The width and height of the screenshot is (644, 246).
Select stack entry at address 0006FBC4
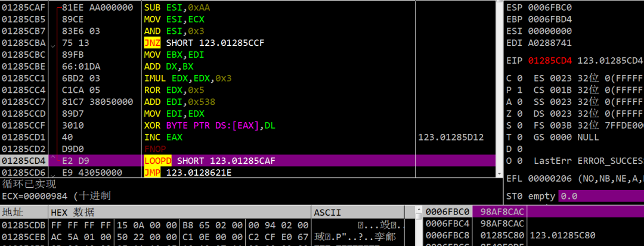coord(447,224)
